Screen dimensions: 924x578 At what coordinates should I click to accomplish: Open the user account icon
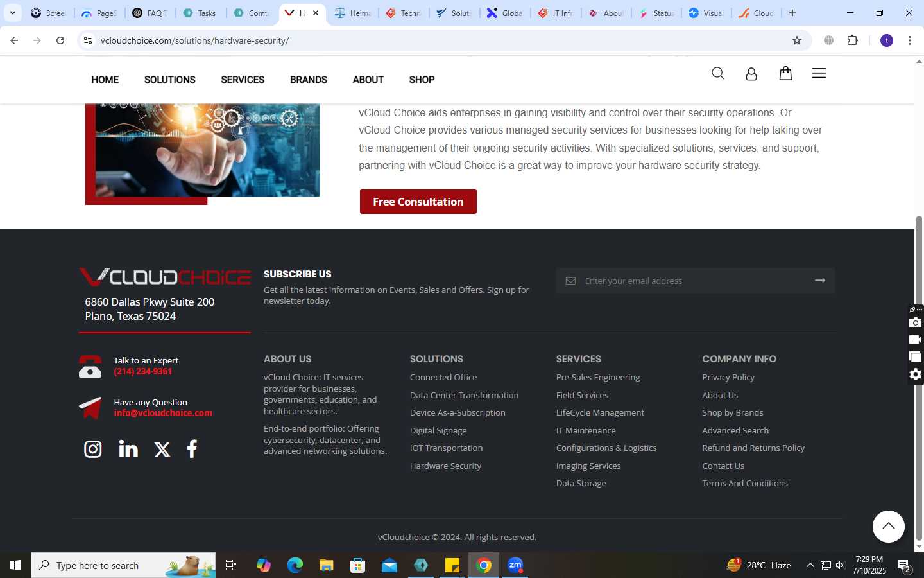pyautogui.click(x=751, y=74)
